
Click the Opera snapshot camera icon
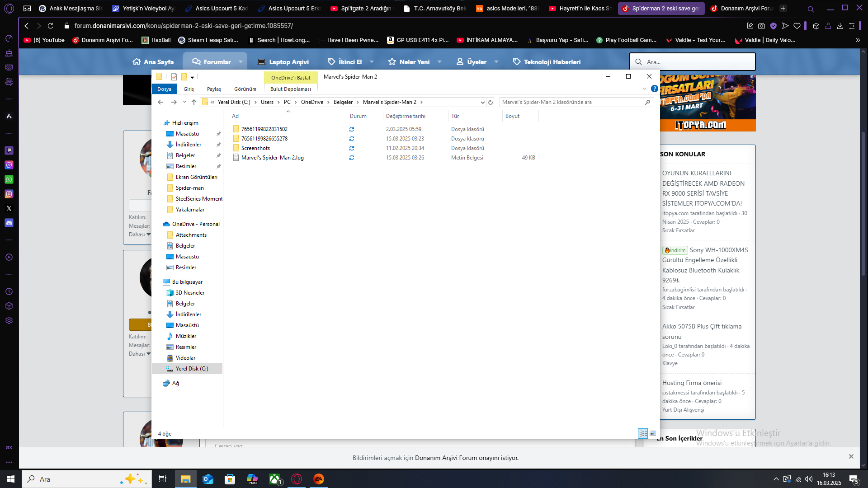click(x=762, y=26)
